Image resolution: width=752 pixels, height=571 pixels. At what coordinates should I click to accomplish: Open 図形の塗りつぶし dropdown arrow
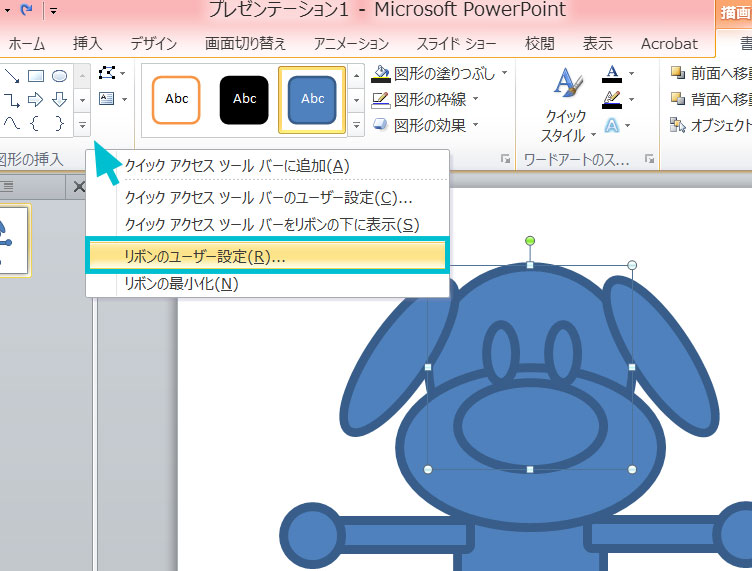[505, 73]
